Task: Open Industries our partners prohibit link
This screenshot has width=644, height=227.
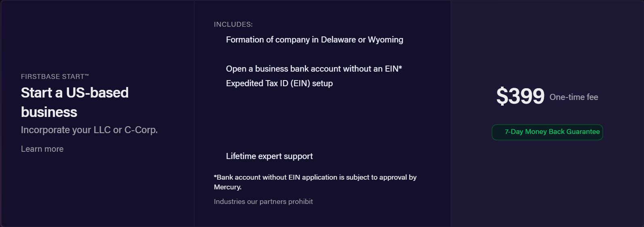Action: (263, 202)
